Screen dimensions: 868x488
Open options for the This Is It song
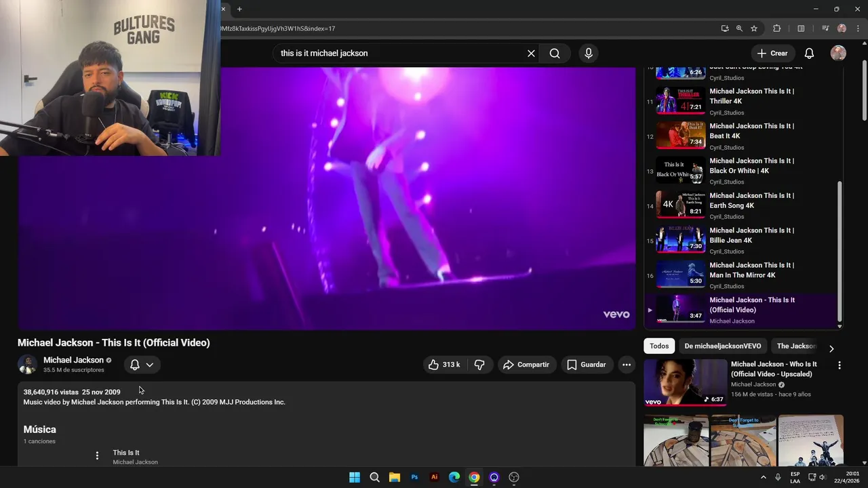pyautogui.click(x=97, y=455)
